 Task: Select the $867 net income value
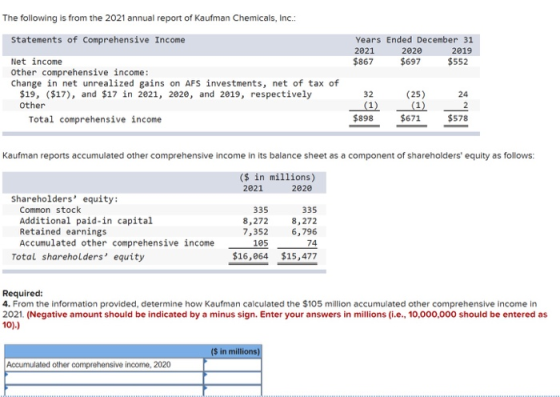pyautogui.click(x=363, y=62)
